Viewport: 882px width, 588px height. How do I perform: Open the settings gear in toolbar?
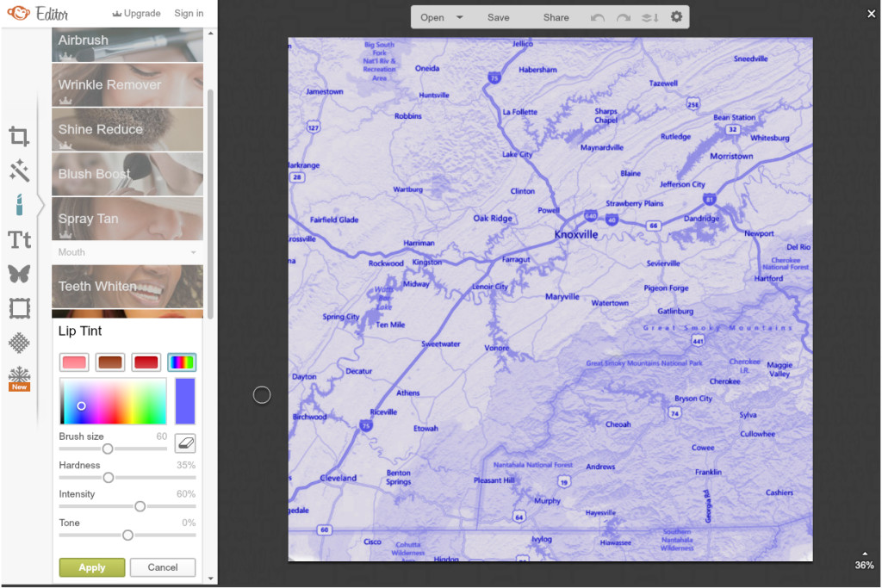click(x=676, y=17)
